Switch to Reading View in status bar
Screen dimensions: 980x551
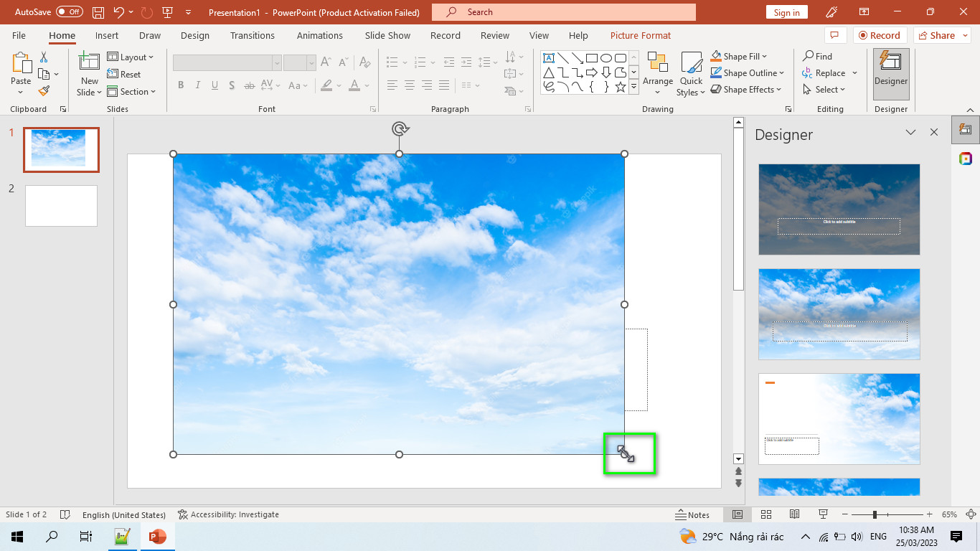point(794,514)
